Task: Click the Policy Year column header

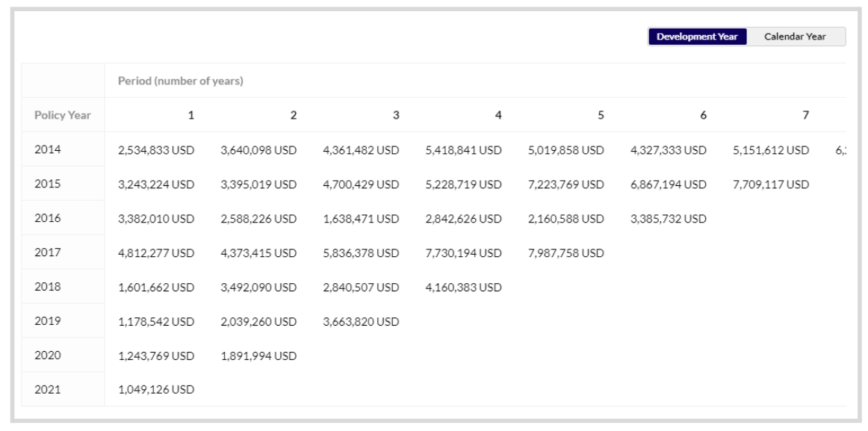Action: point(63,115)
